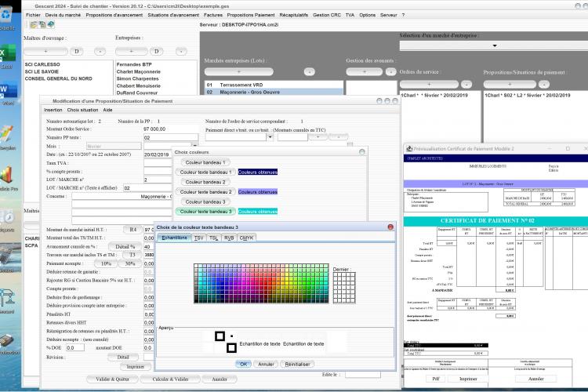588x392 pixels.
Task: Add a new Maître d'ouvrage with plus button
Action: pyautogui.click(x=45, y=51)
